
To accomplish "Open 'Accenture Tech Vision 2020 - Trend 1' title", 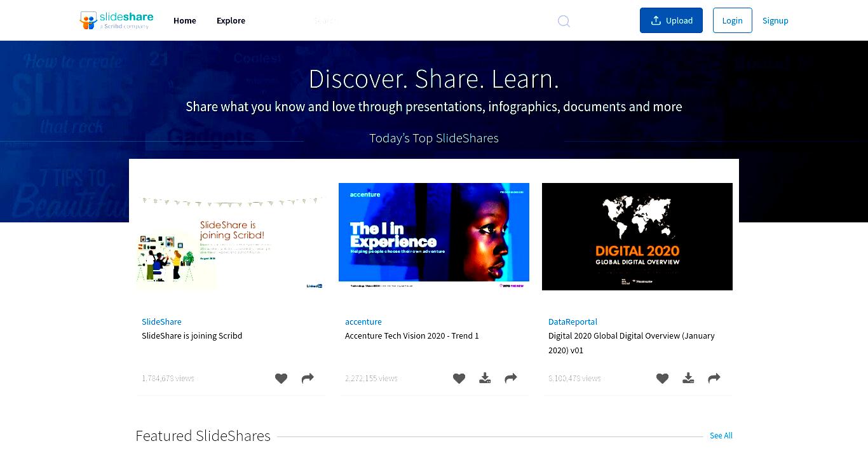I will click(x=412, y=336).
